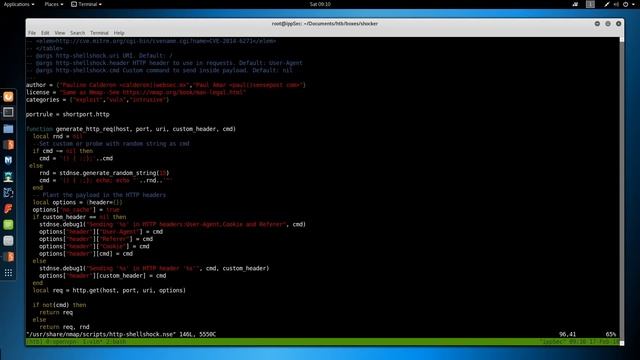
Task: Click the 'local rnd = nil' line
Action: (58, 136)
